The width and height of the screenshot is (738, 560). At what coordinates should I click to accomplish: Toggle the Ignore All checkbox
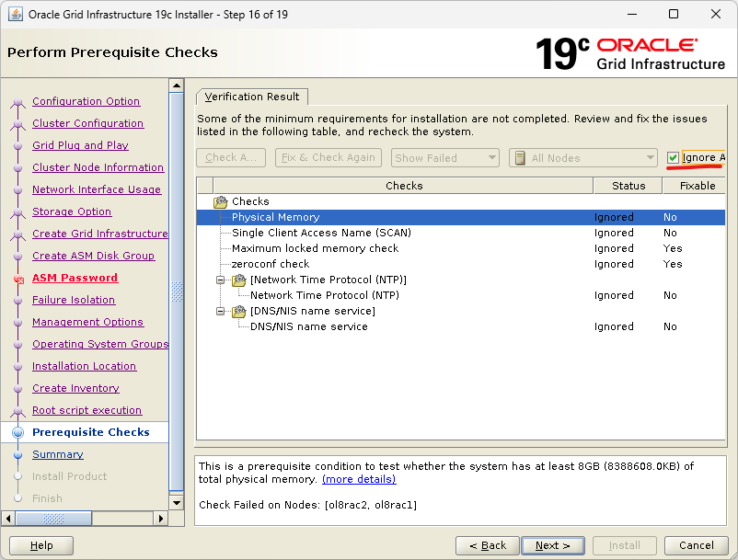[x=673, y=157]
